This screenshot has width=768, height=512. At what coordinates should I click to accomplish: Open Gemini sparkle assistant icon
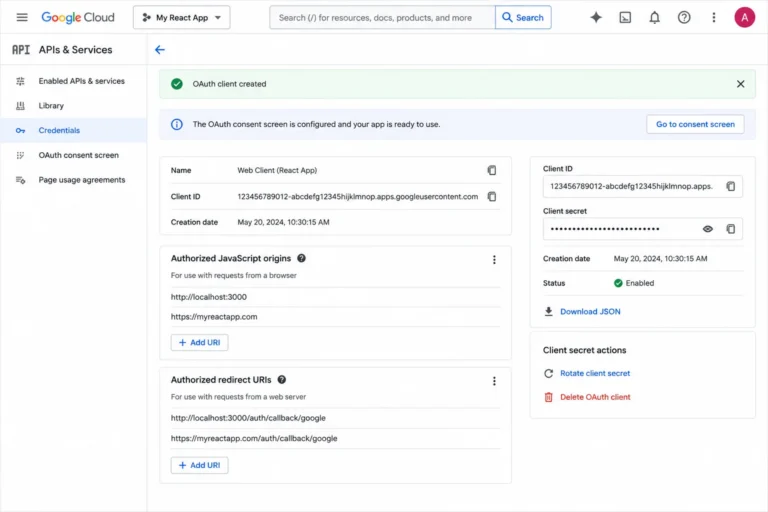pos(596,18)
